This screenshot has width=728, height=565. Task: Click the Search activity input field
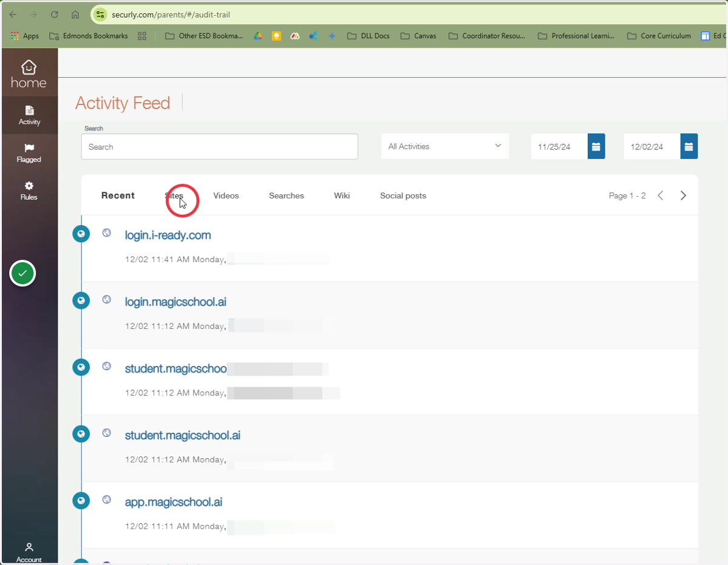[220, 146]
